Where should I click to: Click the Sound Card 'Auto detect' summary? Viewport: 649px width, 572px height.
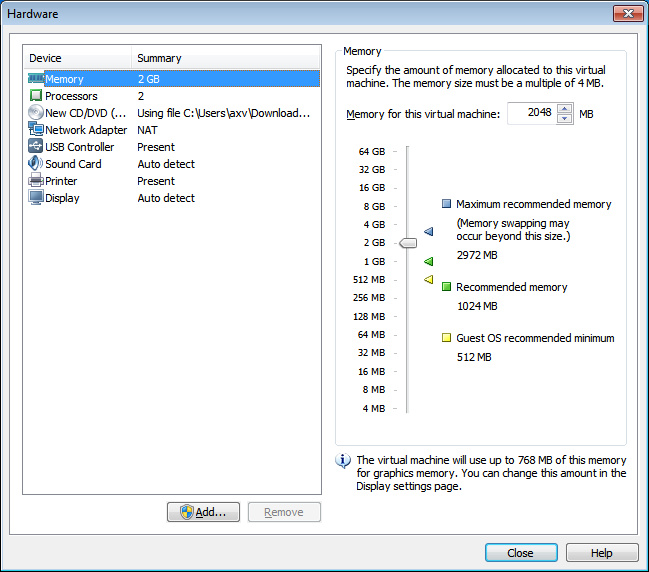click(166, 164)
